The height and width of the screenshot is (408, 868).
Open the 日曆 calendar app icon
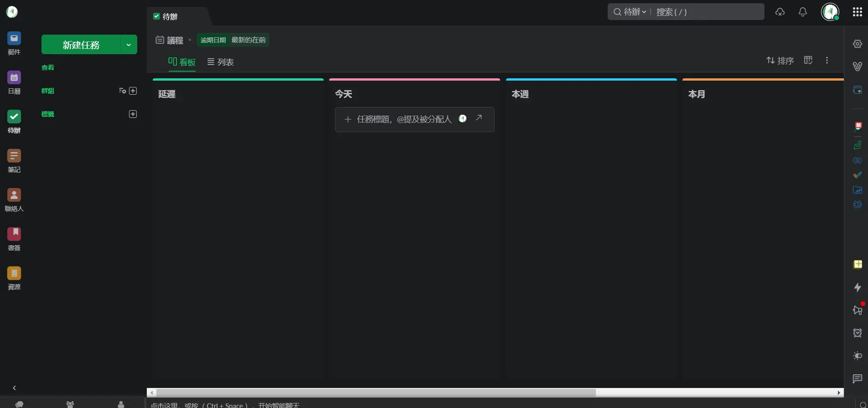pyautogui.click(x=14, y=78)
